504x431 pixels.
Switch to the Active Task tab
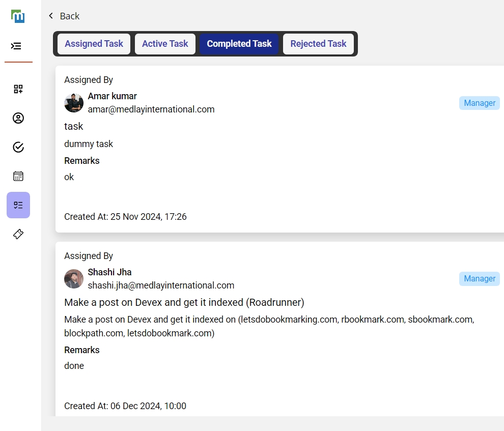[165, 44]
